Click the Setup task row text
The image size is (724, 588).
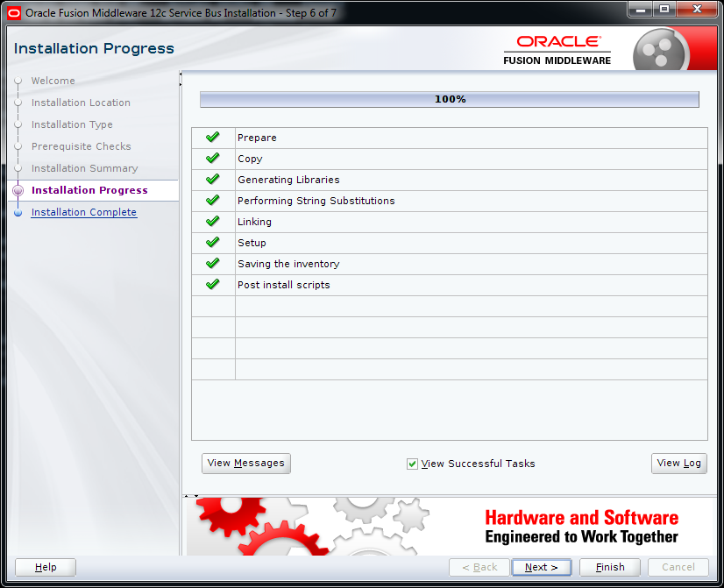252,243
